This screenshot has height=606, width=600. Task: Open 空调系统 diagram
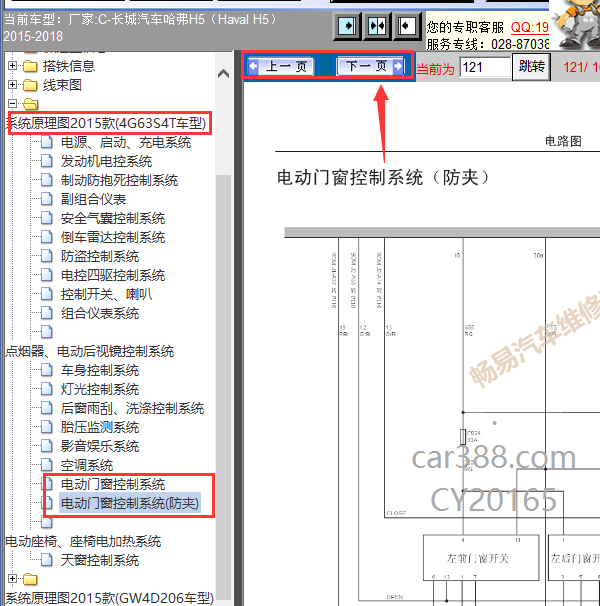click(87, 465)
